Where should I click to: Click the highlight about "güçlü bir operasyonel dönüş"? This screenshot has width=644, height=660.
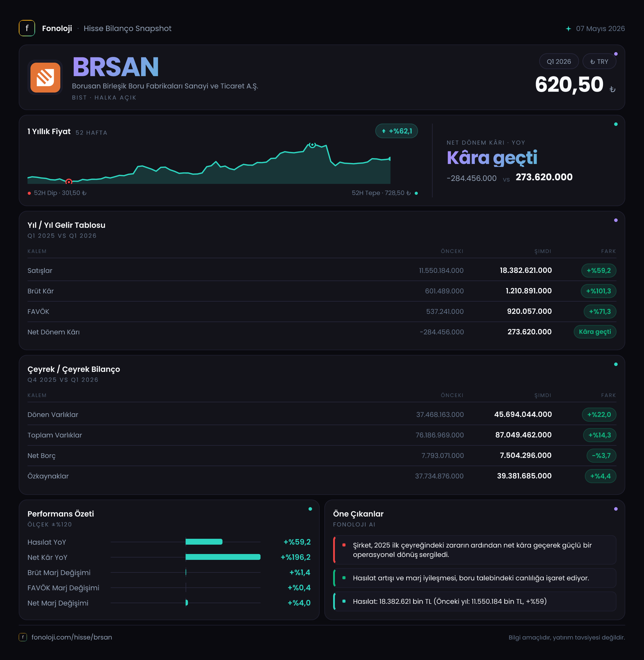coord(475,550)
